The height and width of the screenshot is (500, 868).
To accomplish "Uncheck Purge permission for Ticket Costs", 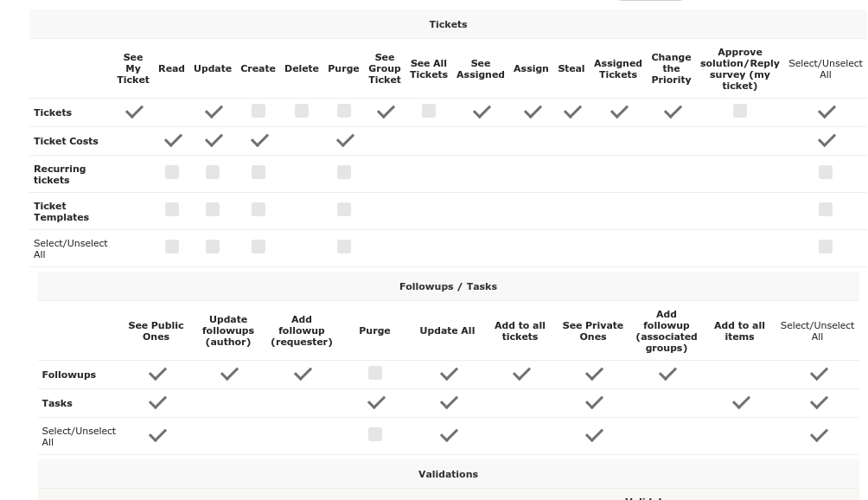I will point(344,140).
